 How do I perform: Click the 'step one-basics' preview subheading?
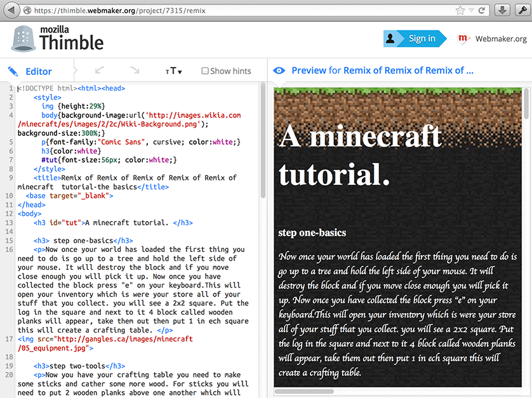pos(312,232)
